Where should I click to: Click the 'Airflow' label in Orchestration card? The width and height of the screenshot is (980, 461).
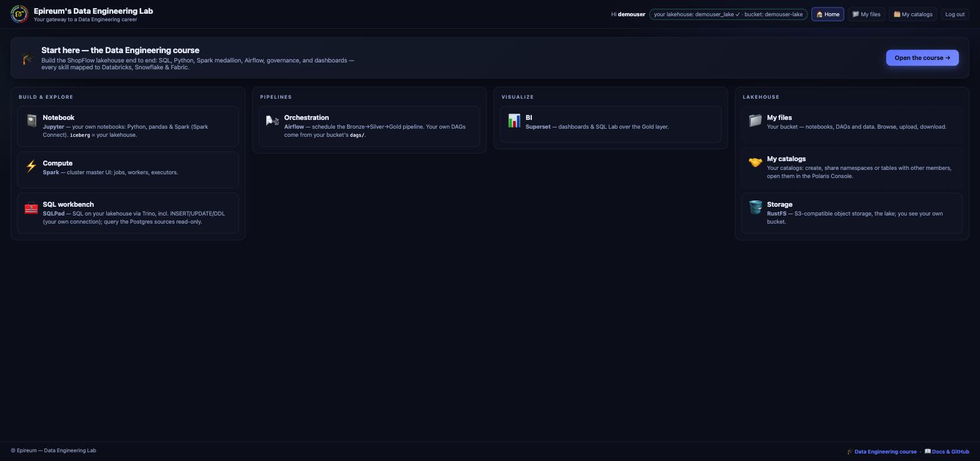pyautogui.click(x=294, y=127)
